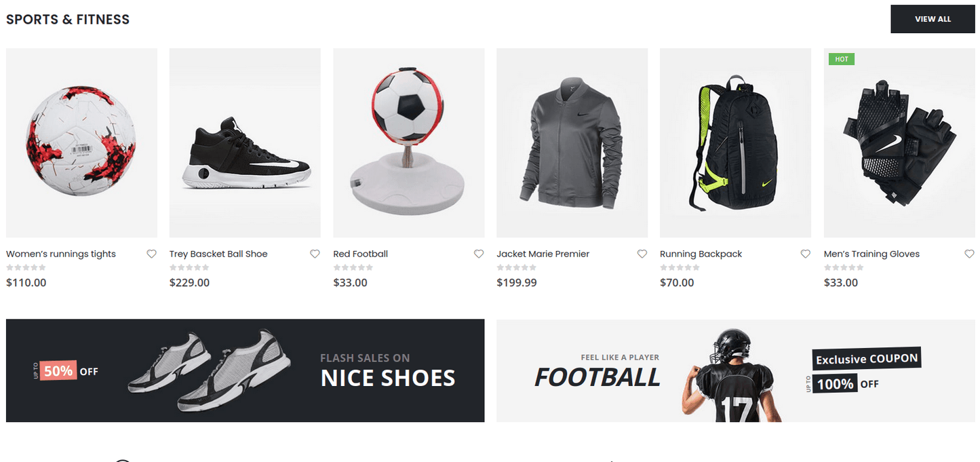Toggle wishlist heart for Jacket Marie Premier
Viewport: 980px width, 462px height.
click(x=642, y=254)
